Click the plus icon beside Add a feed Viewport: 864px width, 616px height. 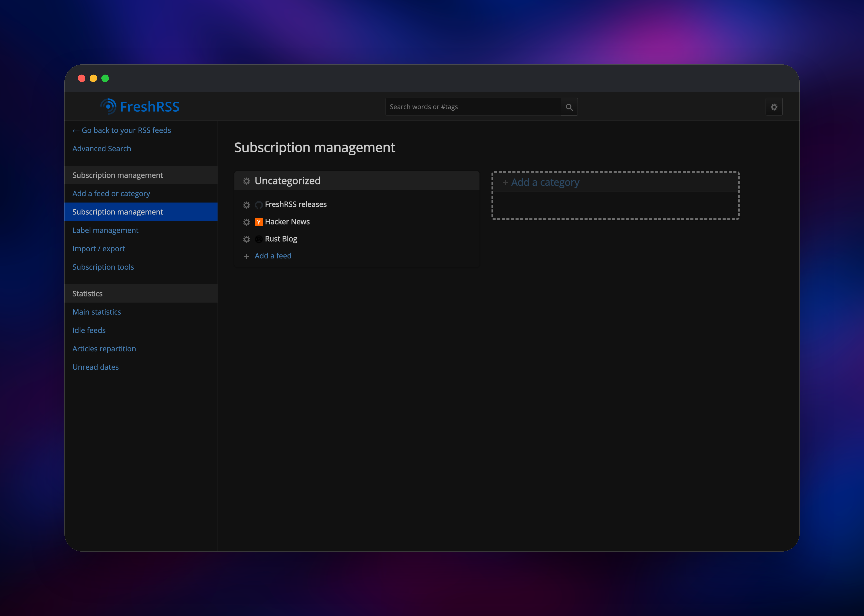tap(247, 256)
